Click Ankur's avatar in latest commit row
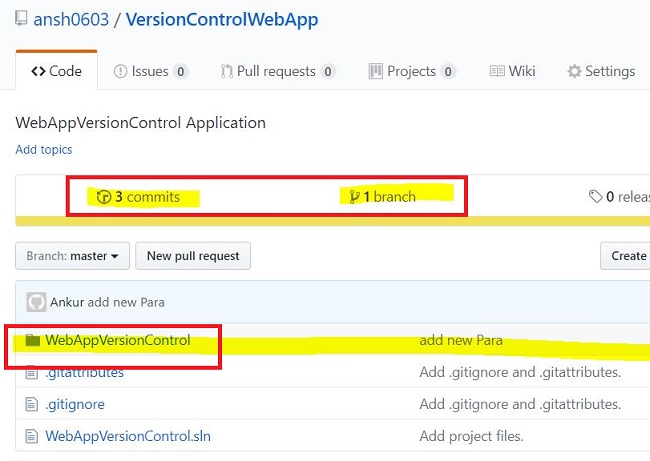Image resolution: width=650 pixels, height=461 pixels. click(36, 302)
